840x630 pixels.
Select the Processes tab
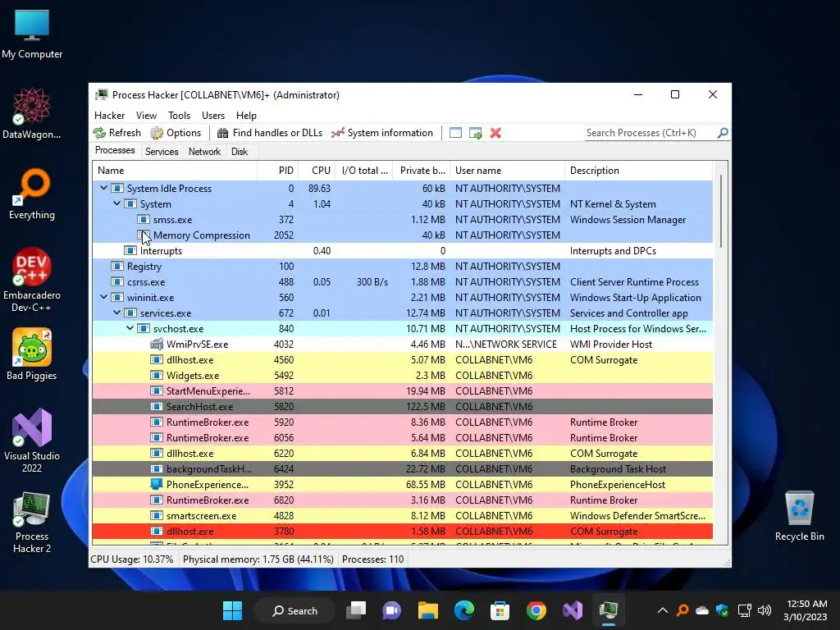115,151
